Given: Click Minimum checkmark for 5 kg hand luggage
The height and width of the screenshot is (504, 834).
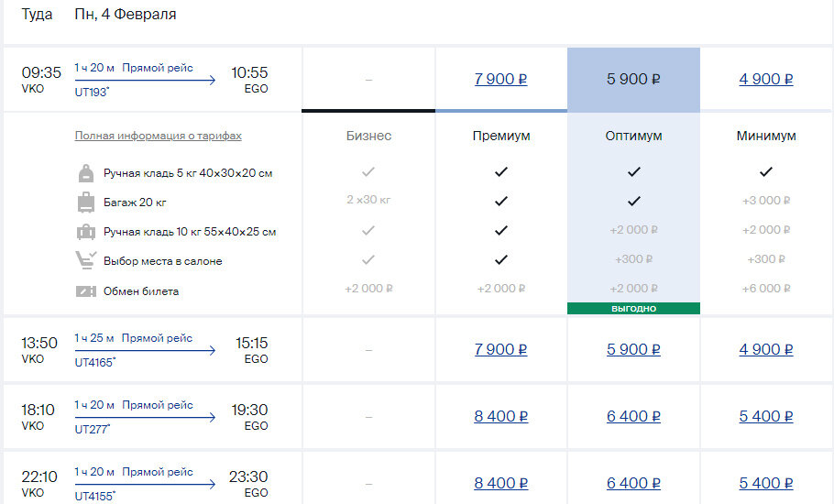Looking at the screenshot, I should click(x=766, y=171).
